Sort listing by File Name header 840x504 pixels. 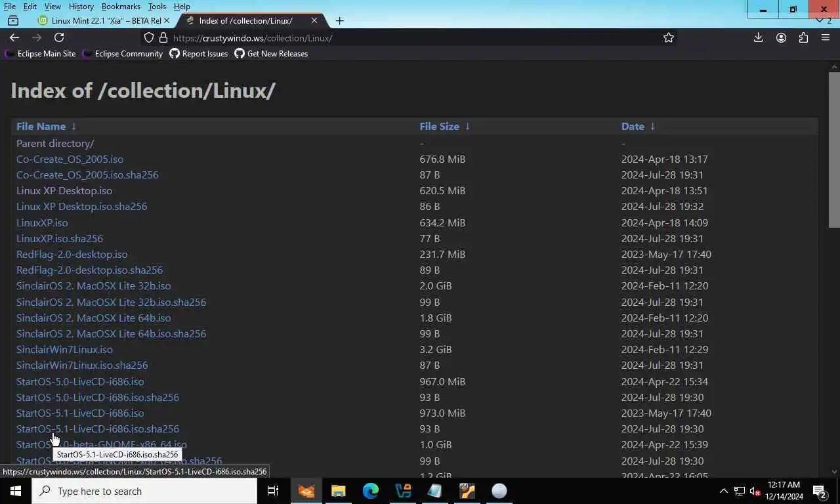coord(41,126)
